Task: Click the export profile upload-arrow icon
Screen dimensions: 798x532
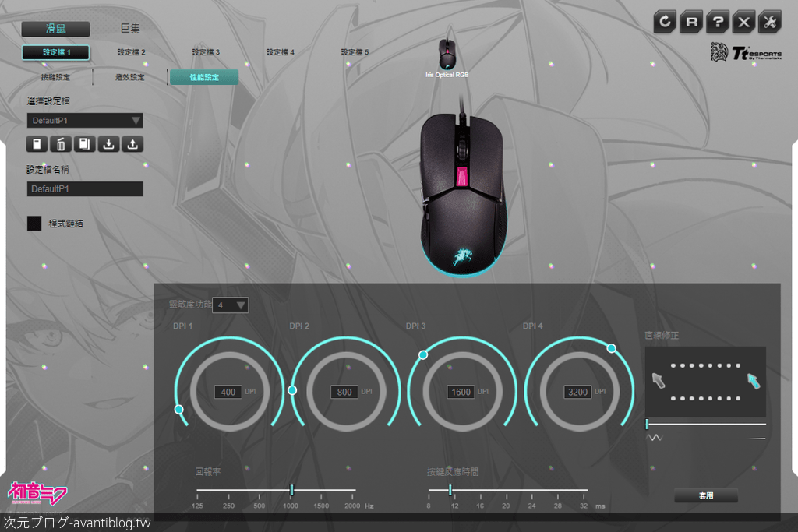Action: tap(132, 144)
